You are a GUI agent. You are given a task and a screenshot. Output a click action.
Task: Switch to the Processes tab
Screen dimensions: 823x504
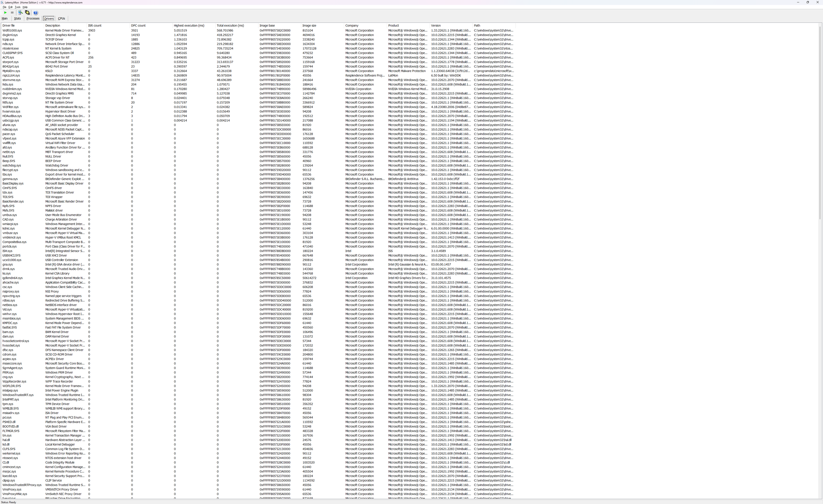pyautogui.click(x=33, y=18)
